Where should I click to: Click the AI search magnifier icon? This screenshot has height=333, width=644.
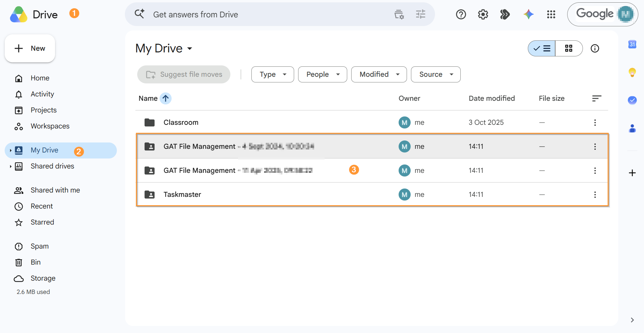pyautogui.click(x=139, y=14)
